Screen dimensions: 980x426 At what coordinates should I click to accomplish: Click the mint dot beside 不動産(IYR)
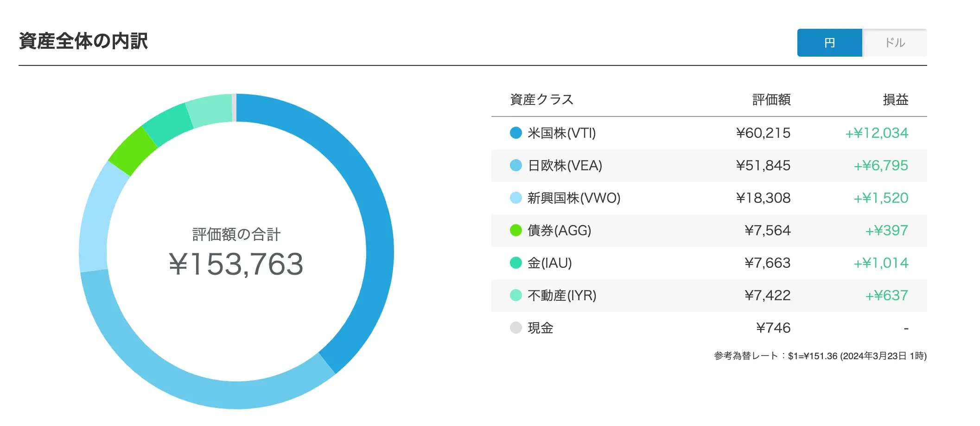pyautogui.click(x=516, y=296)
